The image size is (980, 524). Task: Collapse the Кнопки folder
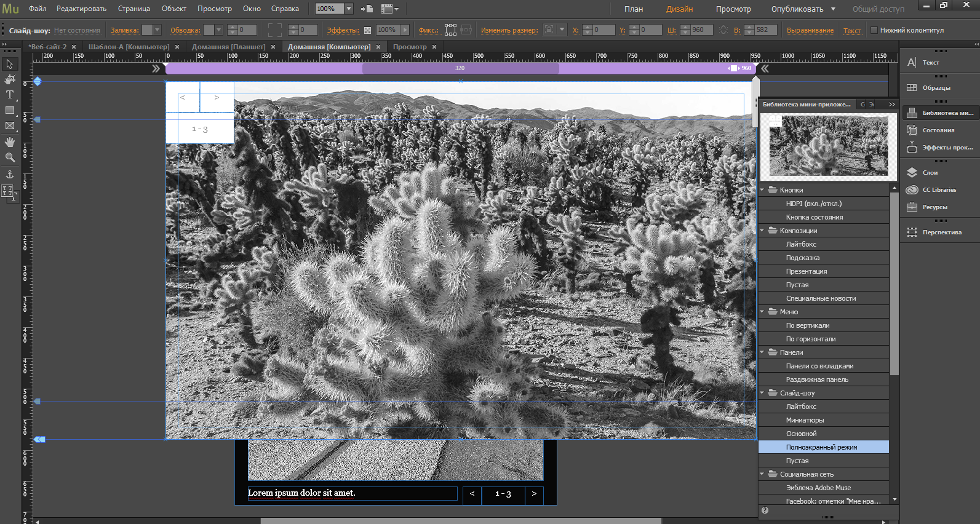[762, 190]
